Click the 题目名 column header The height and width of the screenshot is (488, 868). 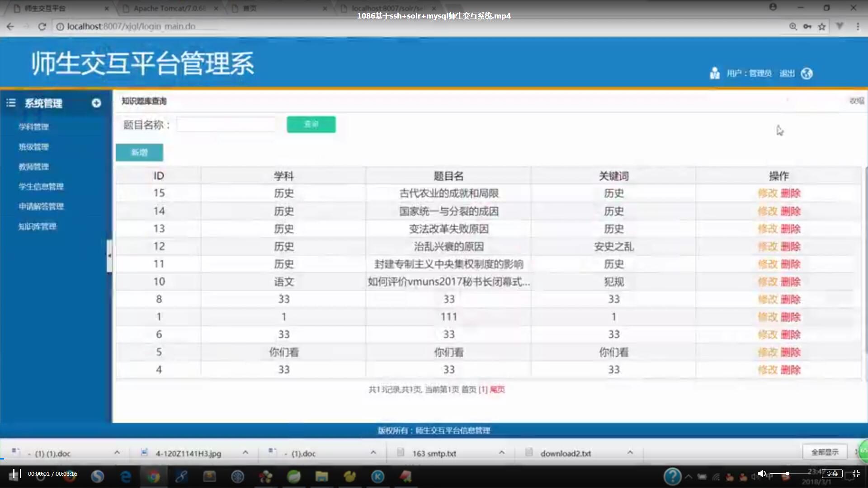tap(449, 176)
